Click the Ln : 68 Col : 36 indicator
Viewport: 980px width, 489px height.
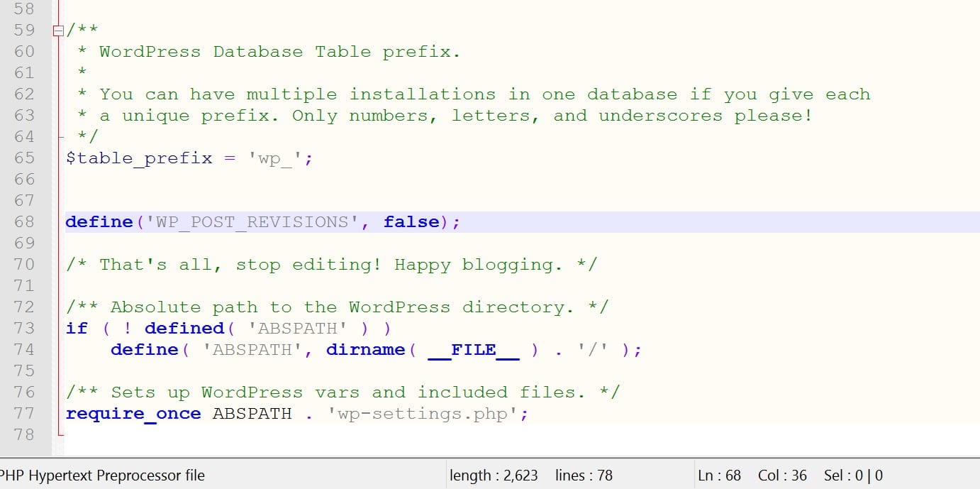click(x=754, y=475)
